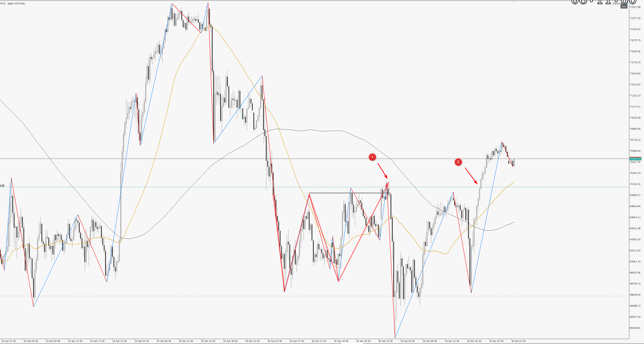The height and width of the screenshot is (344, 644).
Task: Select the gray horizontal resistance line
Action: click(349, 193)
